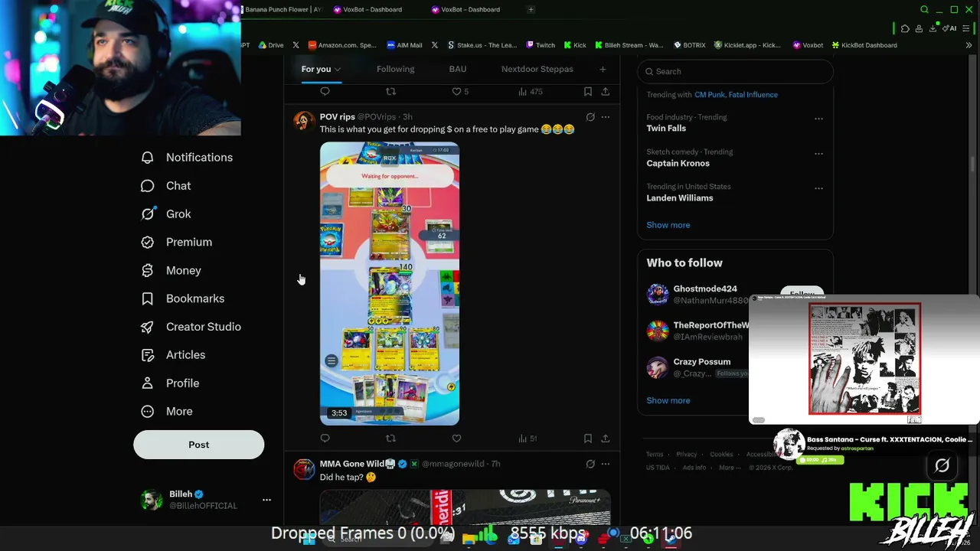Share the post with 475 views

(x=605, y=92)
